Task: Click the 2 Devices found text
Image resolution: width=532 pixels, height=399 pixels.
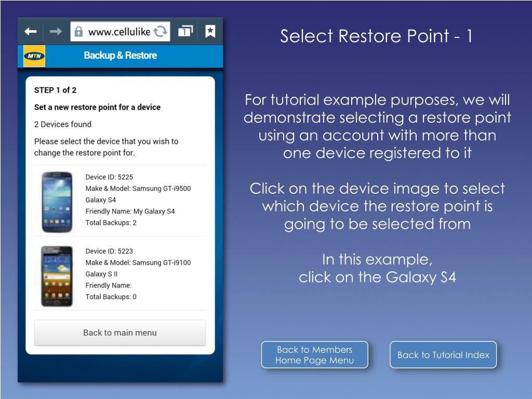Action: [63, 124]
